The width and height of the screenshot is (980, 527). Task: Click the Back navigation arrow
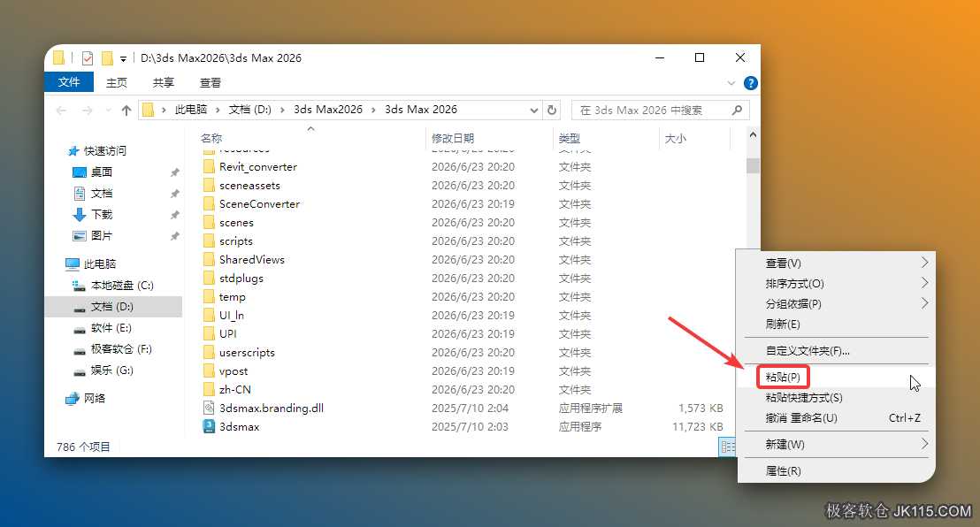coord(61,110)
